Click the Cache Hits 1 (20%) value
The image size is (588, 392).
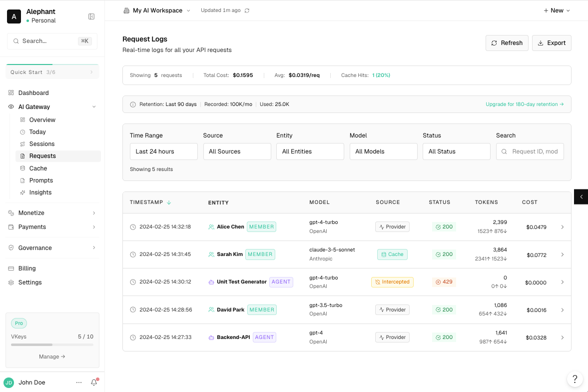(381, 75)
